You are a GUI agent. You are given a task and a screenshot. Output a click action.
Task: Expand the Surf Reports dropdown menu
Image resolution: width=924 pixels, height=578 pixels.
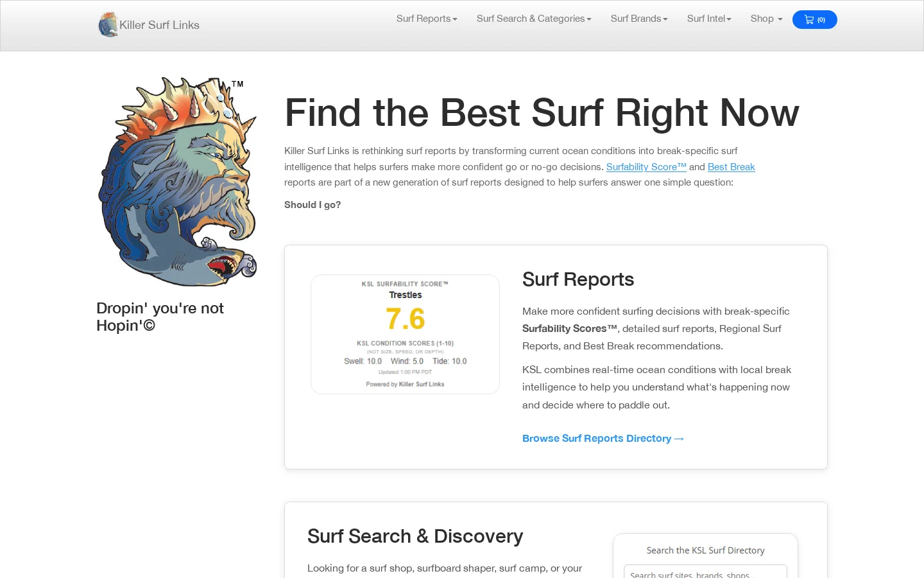(x=427, y=19)
